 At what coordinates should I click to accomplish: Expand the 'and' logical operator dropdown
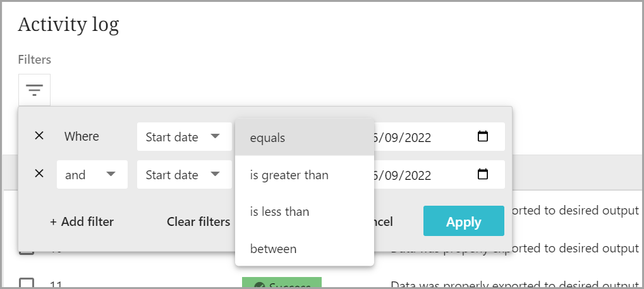click(x=92, y=175)
